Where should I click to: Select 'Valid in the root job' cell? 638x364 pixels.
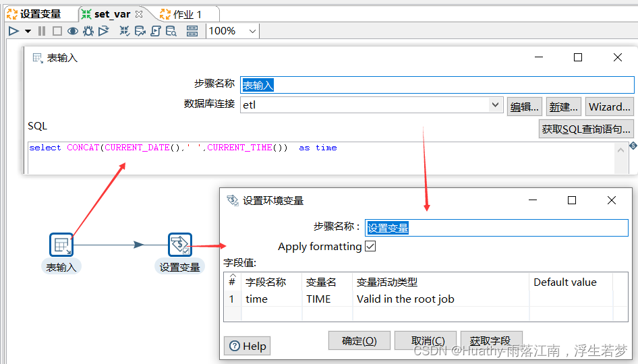[441, 299]
